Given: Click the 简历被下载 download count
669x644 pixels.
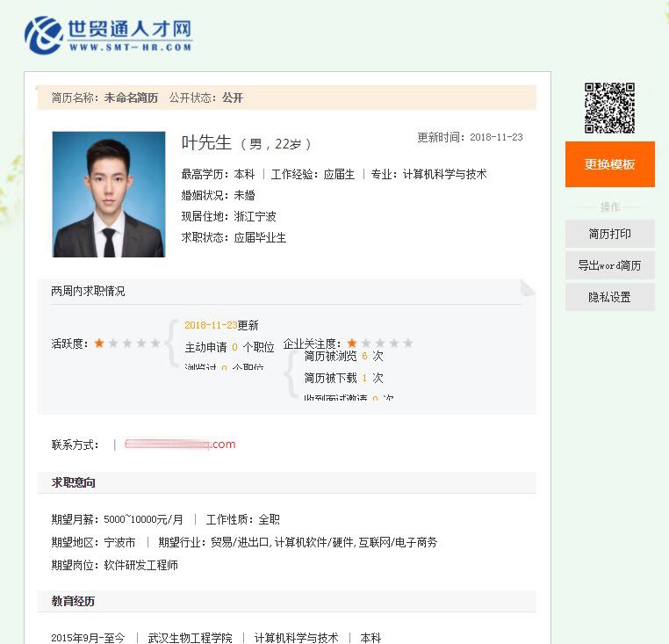Looking at the screenshot, I should [363, 379].
